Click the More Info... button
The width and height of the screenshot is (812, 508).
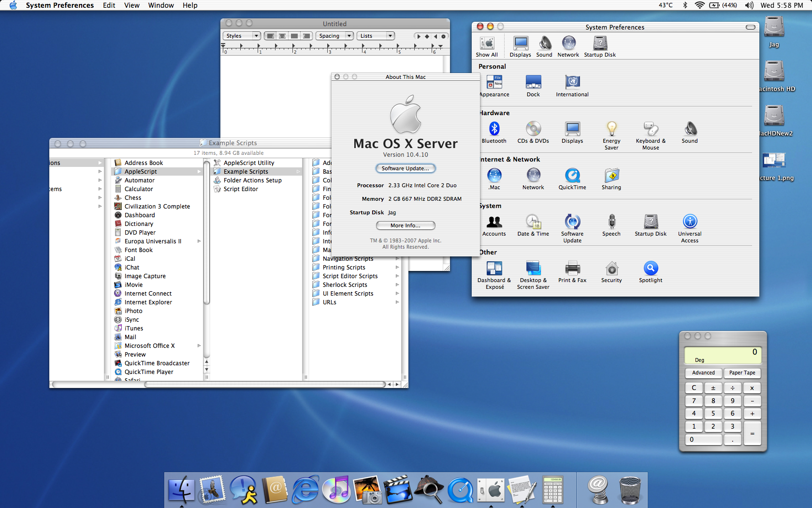click(x=405, y=225)
